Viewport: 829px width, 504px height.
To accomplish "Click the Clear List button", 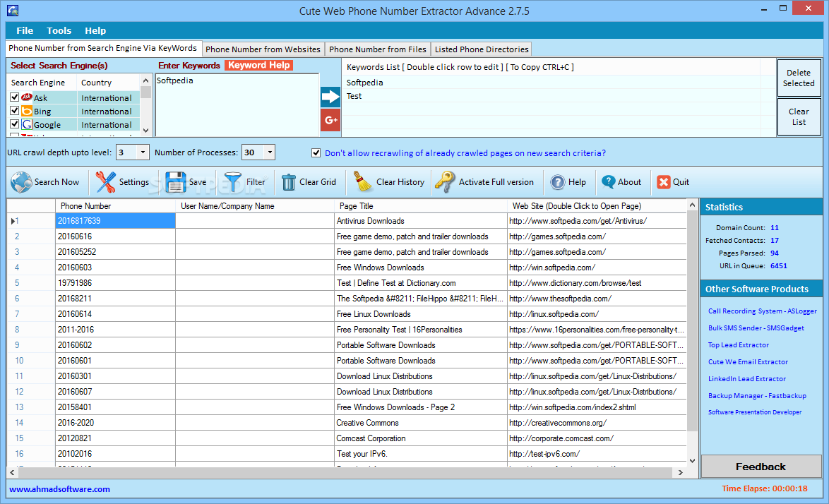I will [799, 116].
